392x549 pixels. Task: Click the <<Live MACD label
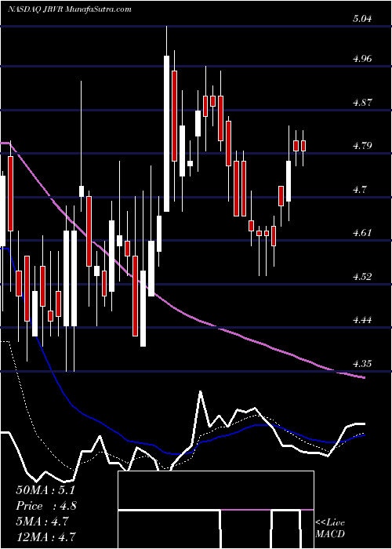click(x=330, y=529)
